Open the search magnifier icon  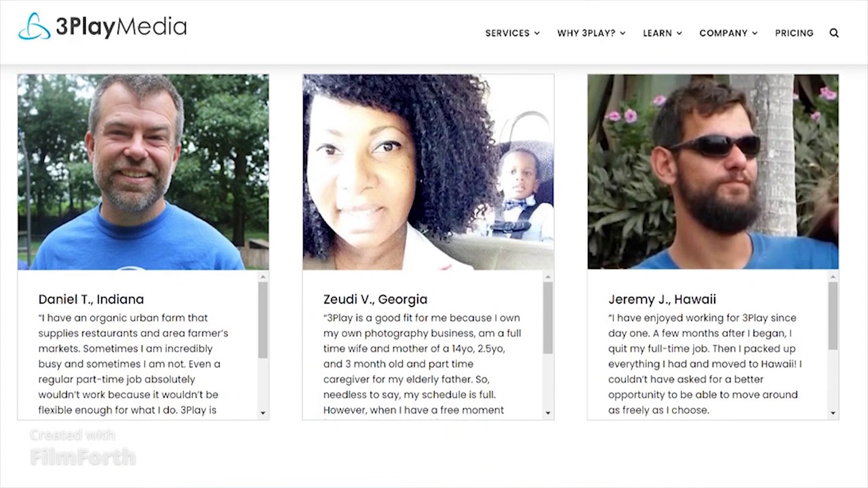coord(834,33)
